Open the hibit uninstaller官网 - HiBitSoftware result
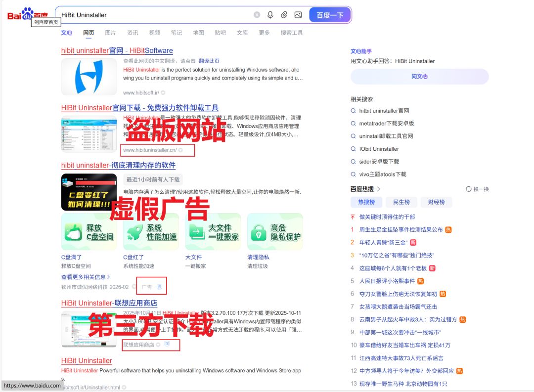 pyautogui.click(x=117, y=50)
